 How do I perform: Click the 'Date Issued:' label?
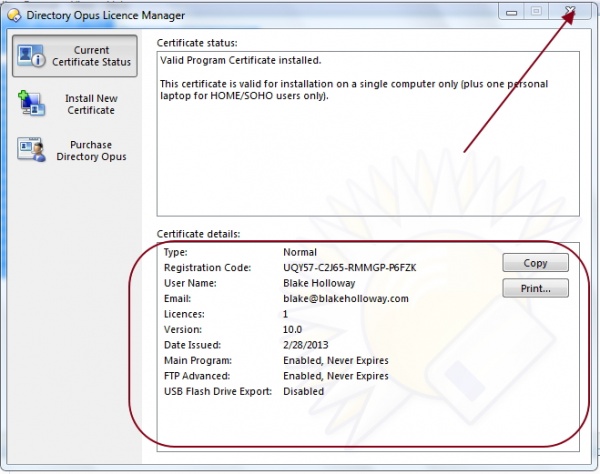coord(192,345)
